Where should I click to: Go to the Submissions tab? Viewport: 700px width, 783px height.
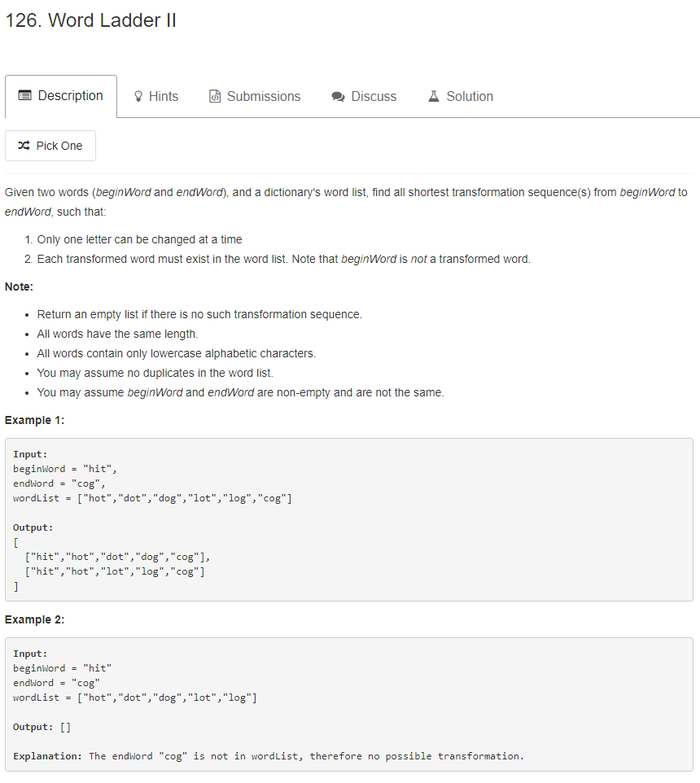point(264,97)
